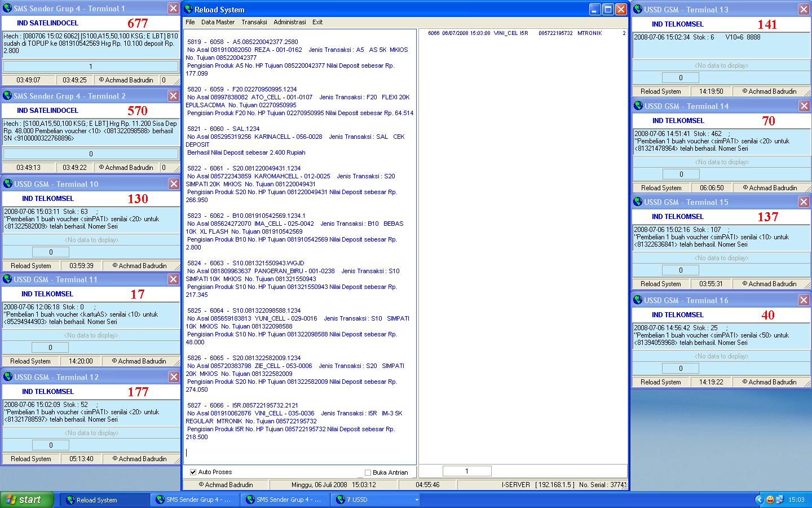Enable the Buka Antrian checkbox
Screen dimensions: 812x508
click(x=368, y=473)
